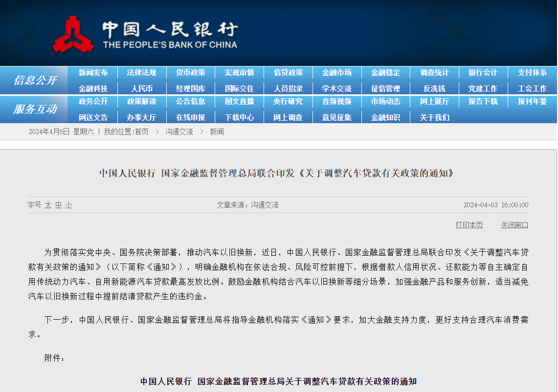
Task: Open 音频视频 under 服务互动
Action: tap(336, 101)
